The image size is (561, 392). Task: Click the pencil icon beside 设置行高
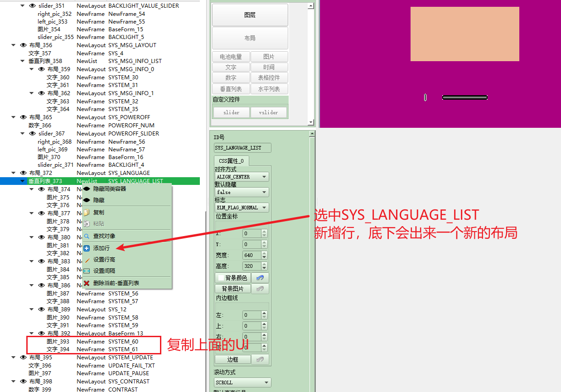coord(87,260)
